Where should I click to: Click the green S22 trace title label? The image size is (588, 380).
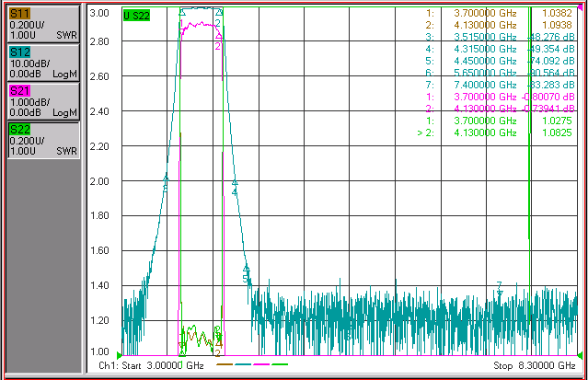click(x=136, y=16)
